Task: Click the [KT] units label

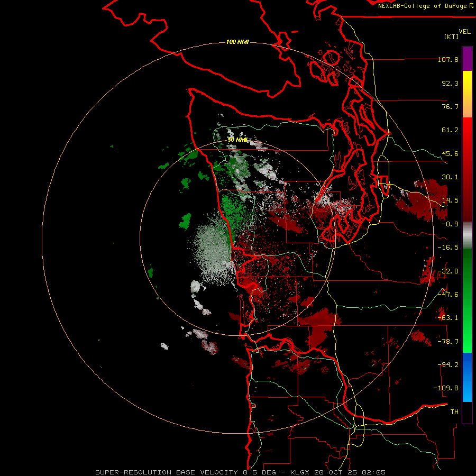Action: (452, 36)
